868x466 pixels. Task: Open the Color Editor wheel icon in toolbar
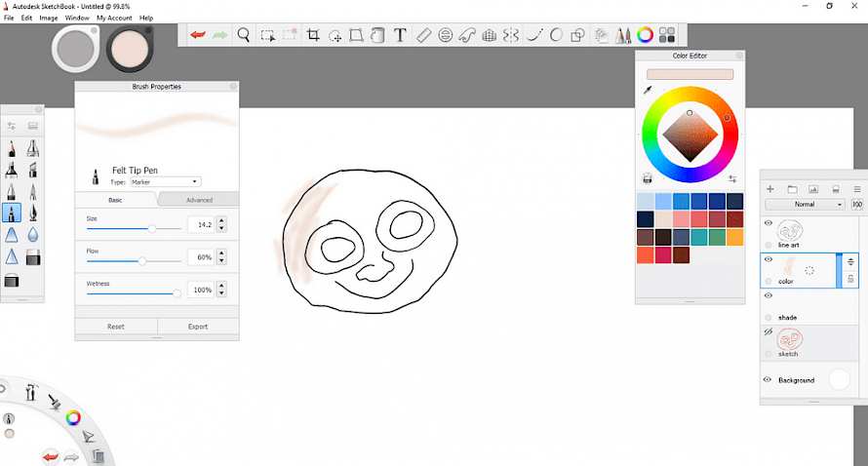[645, 35]
